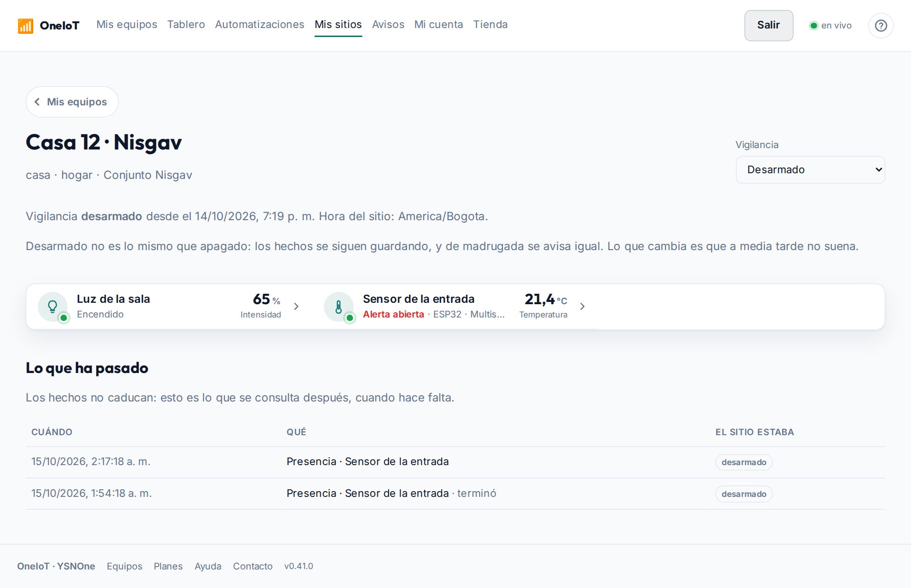
Task: Click the OneIoT orange bars logo icon
Action: pyautogui.click(x=25, y=26)
